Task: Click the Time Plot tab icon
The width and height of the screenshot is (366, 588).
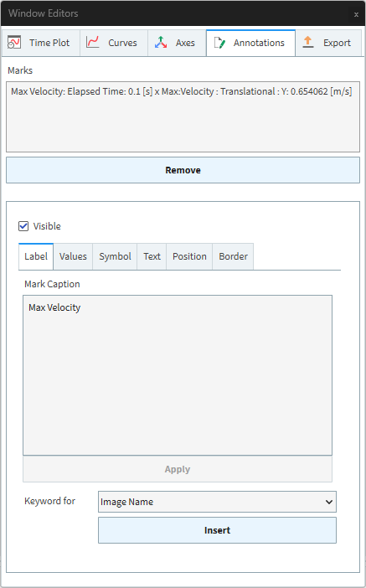Action: (14, 43)
